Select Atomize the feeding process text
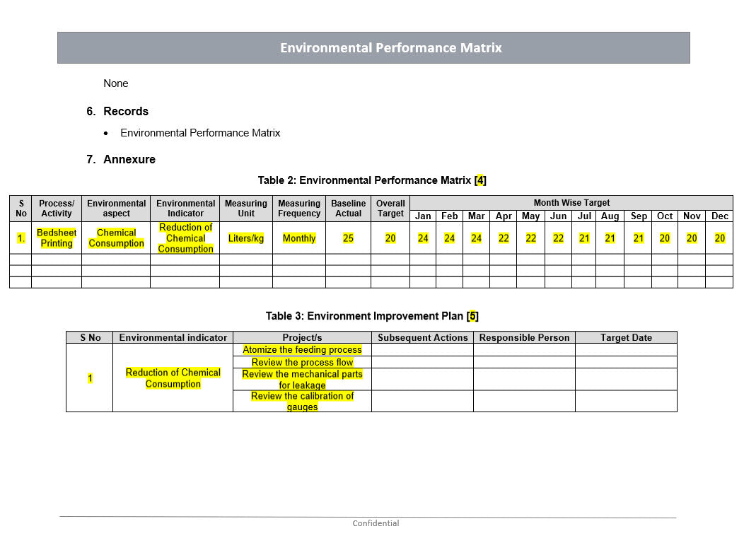Viewport: 744px width, 560px height. point(302,350)
